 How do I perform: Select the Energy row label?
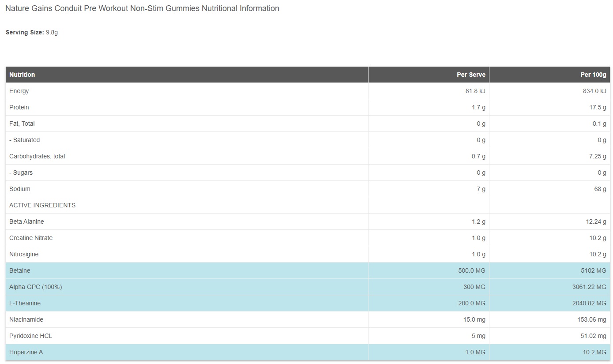pyautogui.click(x=19, y=91)
